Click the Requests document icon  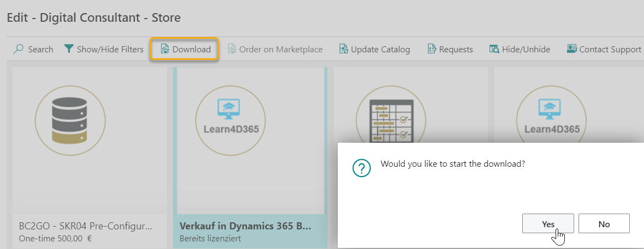coord(432,49)
